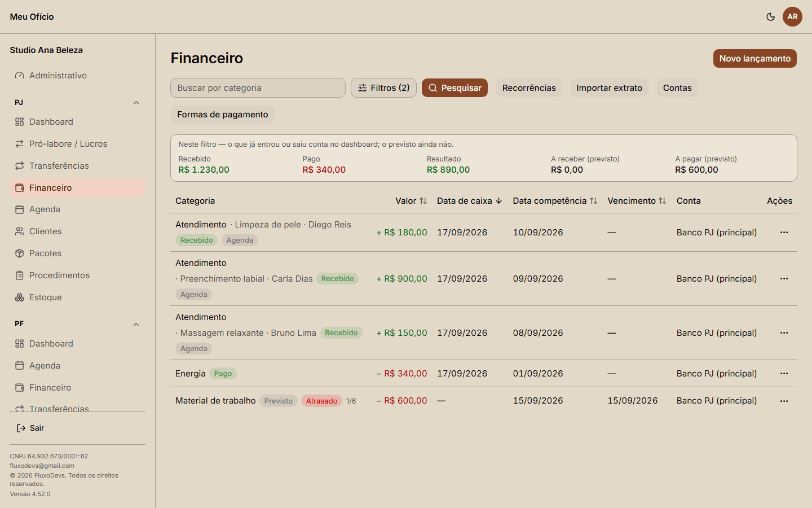The image size is (812, 508).
Task: Open the Pacotes page
Action: click(77, 253)
